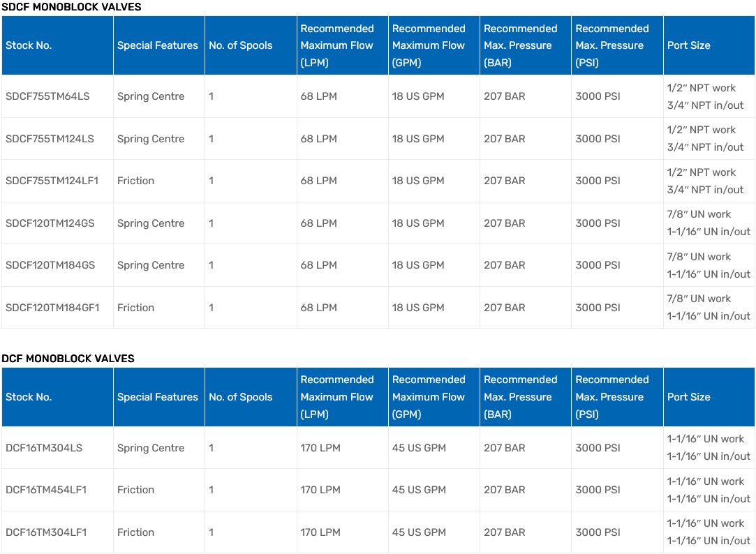Open DCF16TM304LS product row
The image size is (756, 554).
(44, 448)
